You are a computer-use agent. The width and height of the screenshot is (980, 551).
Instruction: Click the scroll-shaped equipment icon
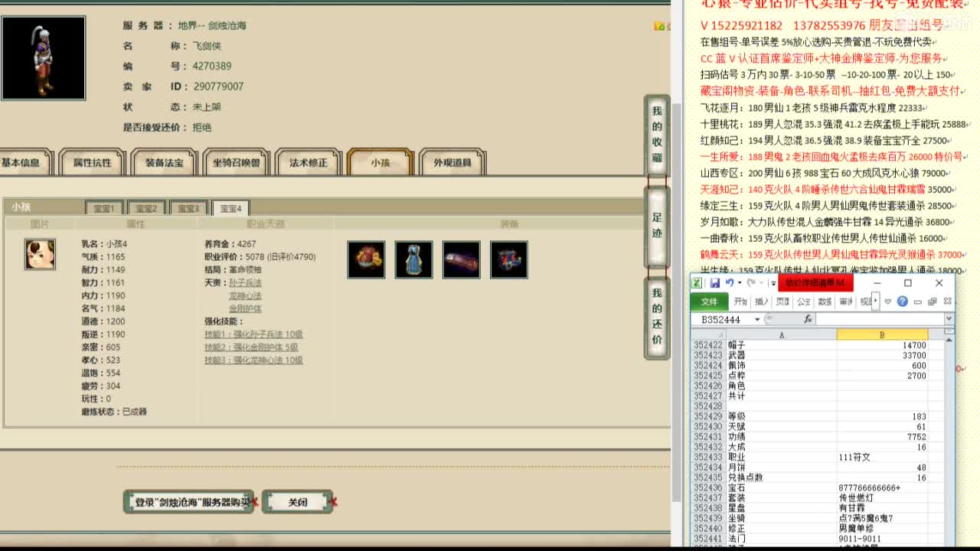point(461,259)
